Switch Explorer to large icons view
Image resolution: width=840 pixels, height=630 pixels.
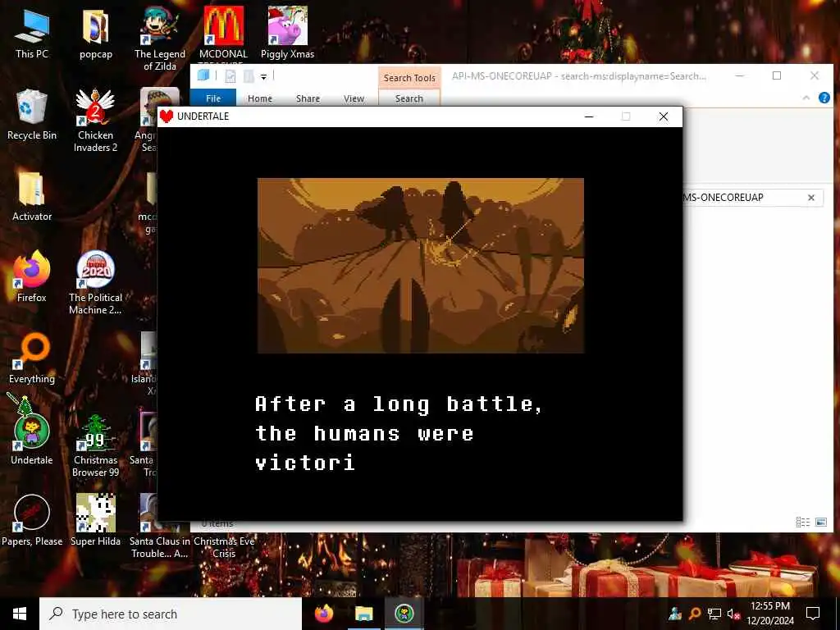pos(820,522)
